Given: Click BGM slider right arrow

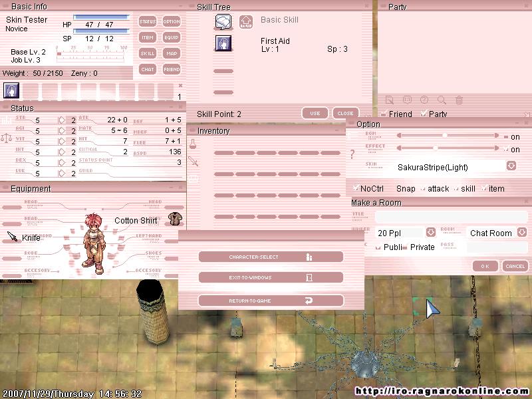Looking at the screenshot, I should (x=497, y=136).
